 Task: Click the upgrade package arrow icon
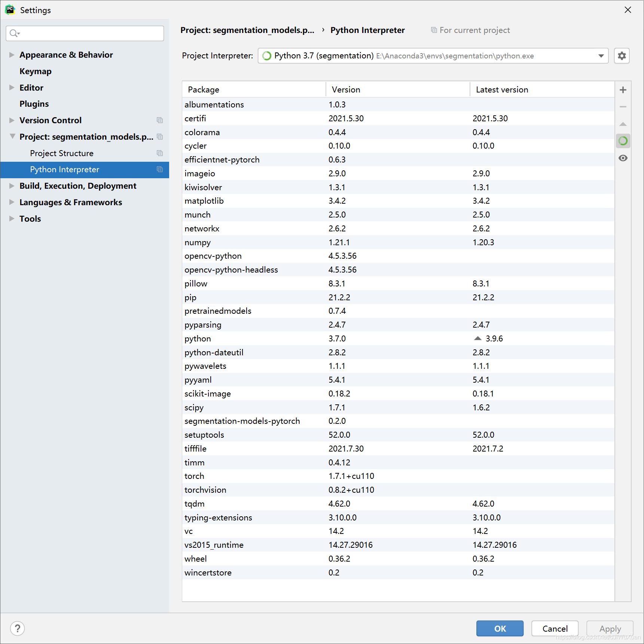[x=623, y=124]
